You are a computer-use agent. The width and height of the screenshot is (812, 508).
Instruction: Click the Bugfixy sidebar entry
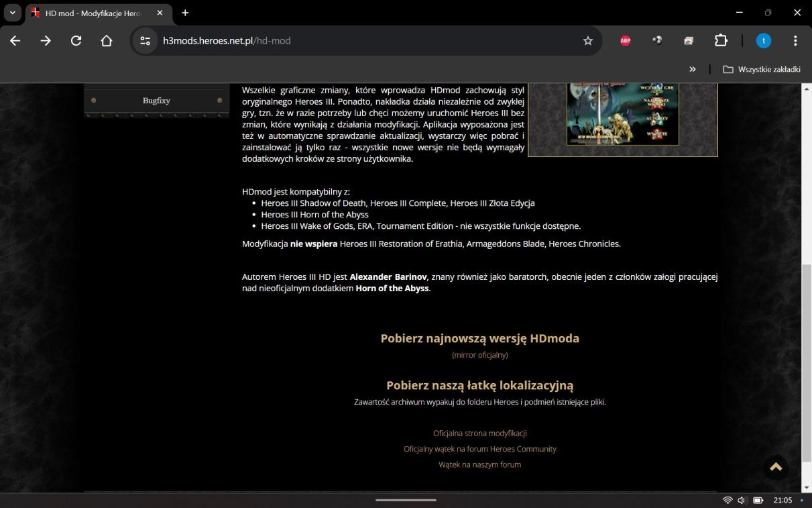point(156,101)
